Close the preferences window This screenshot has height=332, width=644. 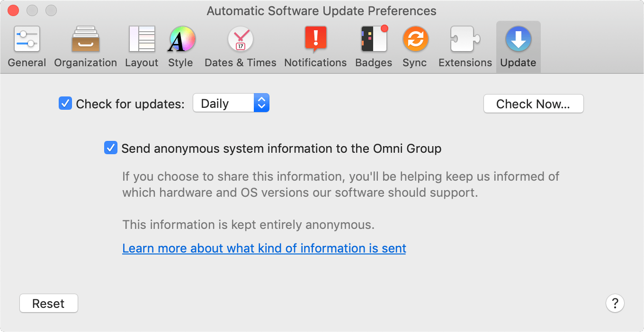point(14,10)
